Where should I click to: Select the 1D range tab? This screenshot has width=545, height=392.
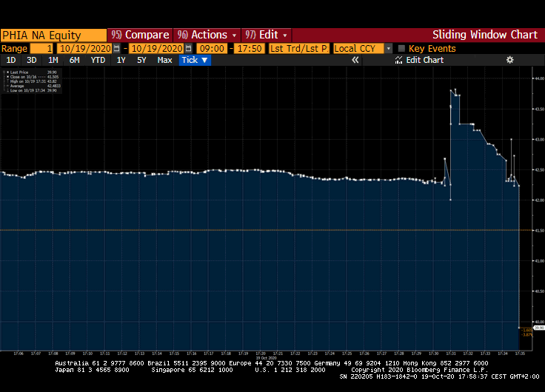11,60
